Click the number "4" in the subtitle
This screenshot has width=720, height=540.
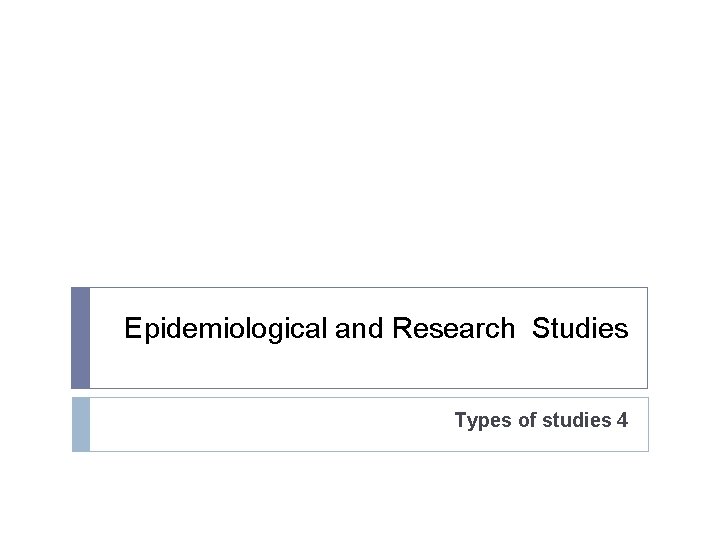pyautogui.click(x=622, y=421)
